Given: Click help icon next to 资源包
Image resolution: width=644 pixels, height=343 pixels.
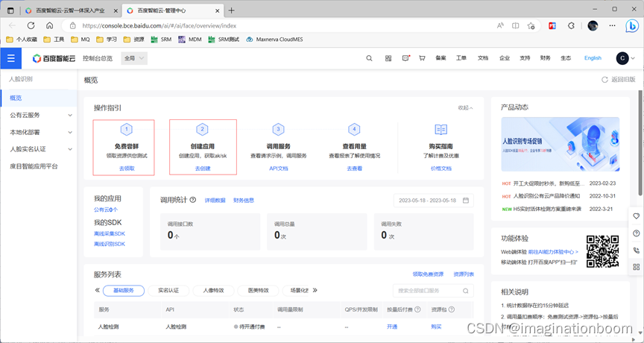Looking at the screenshot, I should coord(452,309).
